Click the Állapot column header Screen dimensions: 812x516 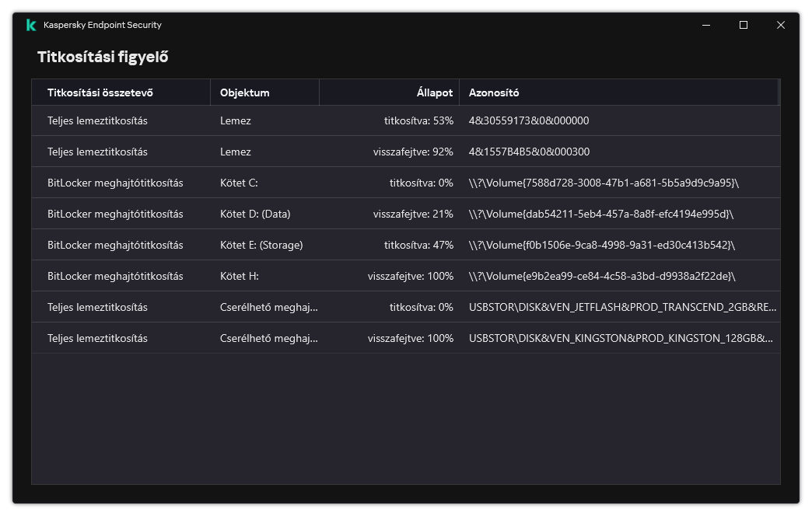click(434, 92)
